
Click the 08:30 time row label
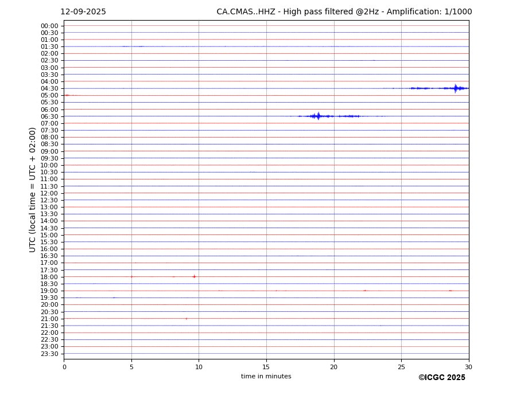tap(49, 144)
